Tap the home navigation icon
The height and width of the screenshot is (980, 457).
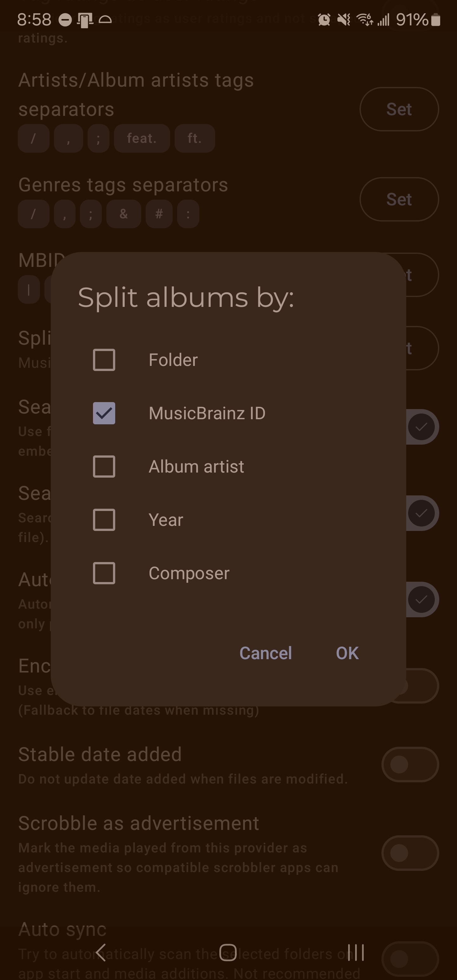pyautogui.click(x=228, y=952)
